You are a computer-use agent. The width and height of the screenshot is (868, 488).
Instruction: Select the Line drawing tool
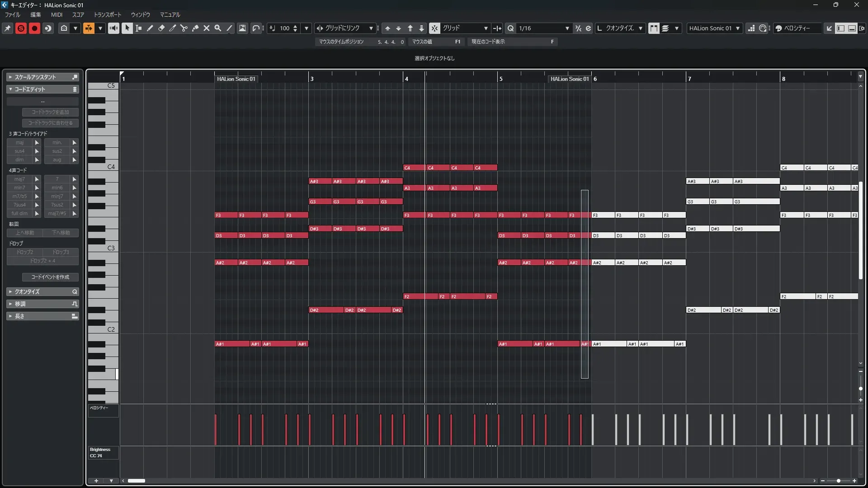point(229,28)
